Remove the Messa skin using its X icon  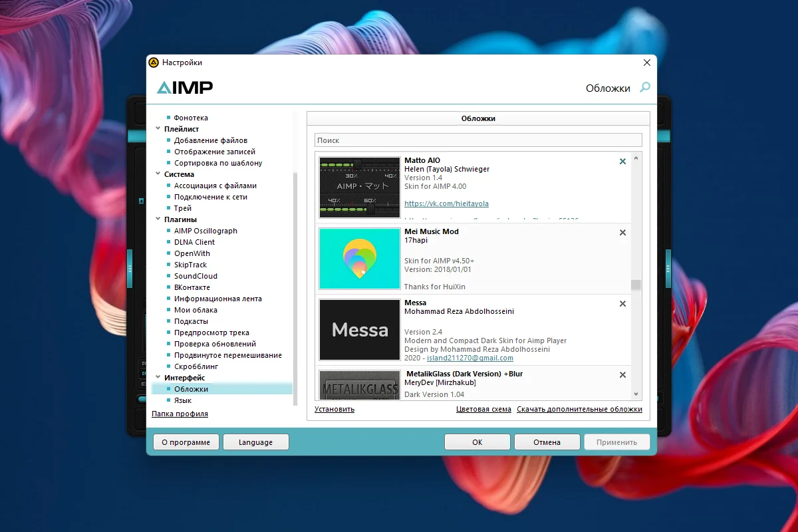coord(622,303)
